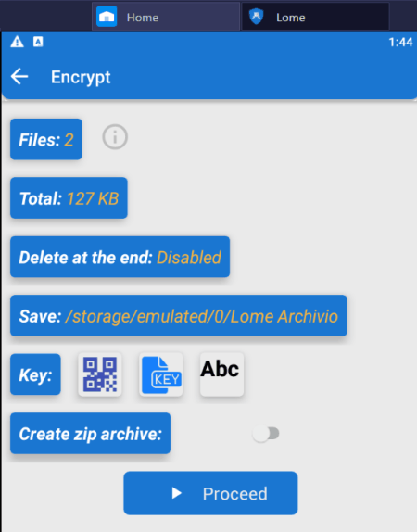Tap the Key label
This screenshot has width=417, height=532.
(x=35, y=374)
